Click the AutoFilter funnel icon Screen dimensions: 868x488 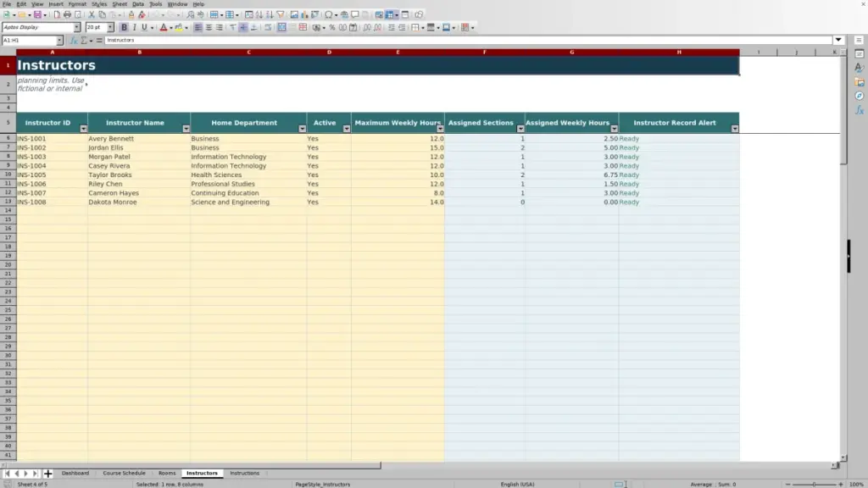pos(281,14)
